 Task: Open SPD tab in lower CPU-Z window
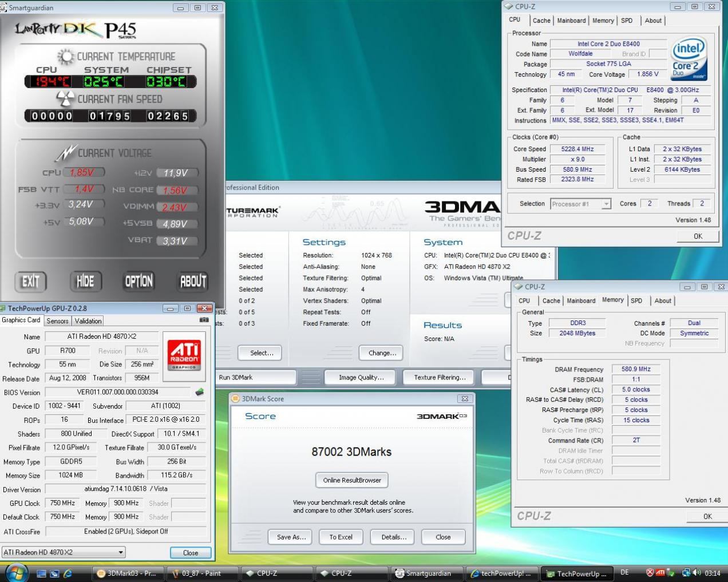[x=636, y=300]
